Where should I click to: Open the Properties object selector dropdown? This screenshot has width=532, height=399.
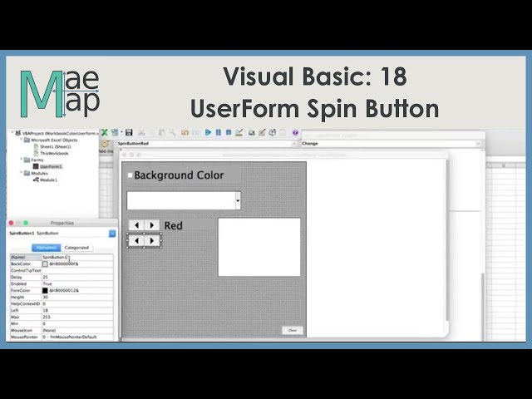112,234
